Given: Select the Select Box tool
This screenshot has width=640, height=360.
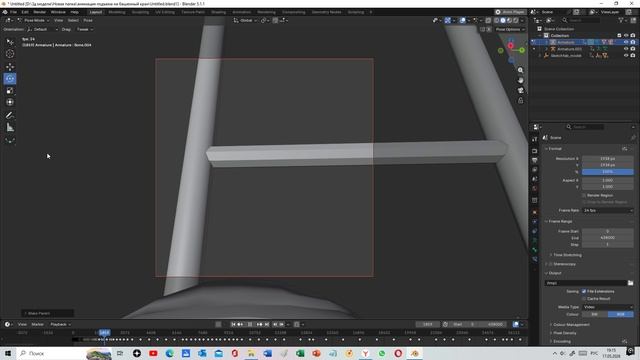Looking at the screenshot, I should tap(10, 42).
